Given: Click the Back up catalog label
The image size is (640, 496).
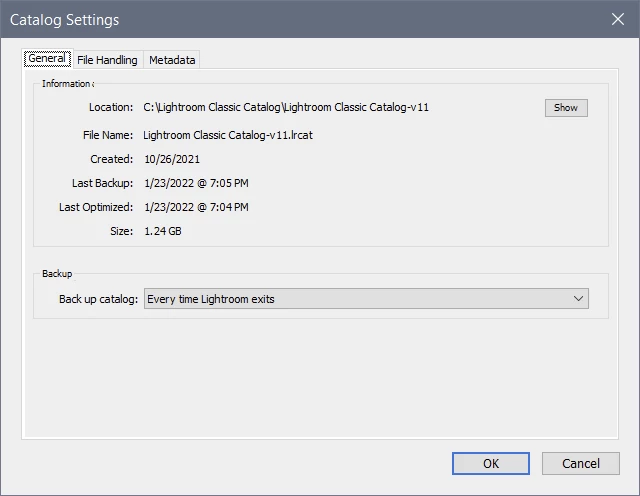Looking at the screenshot, I should pos(98,299).
